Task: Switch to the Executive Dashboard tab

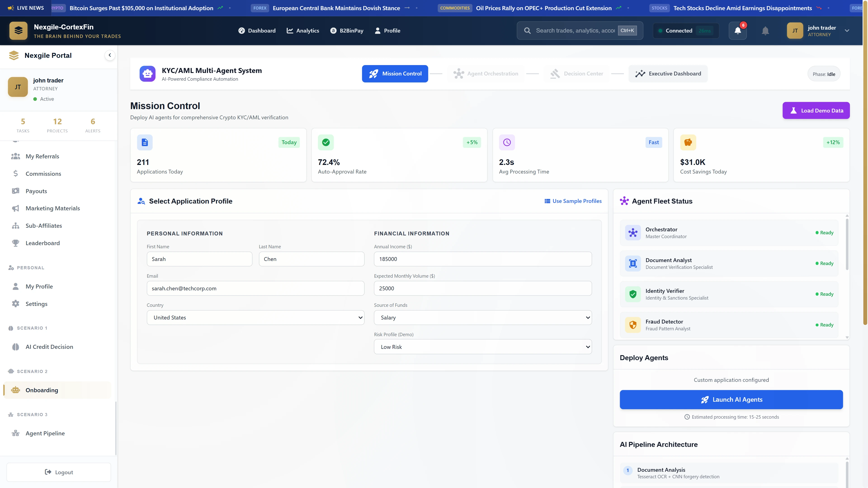Action: pos(668,73)
